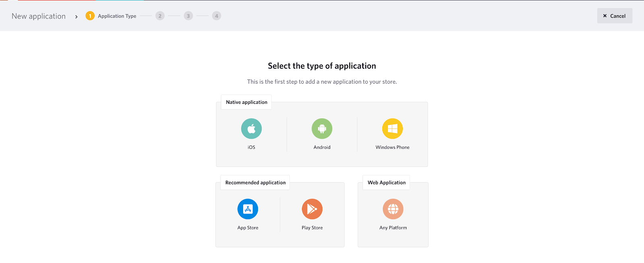The height and width of the screenshot is (263, 644).
Task: Choose the Play Store icon
Action: coord(312,209)
